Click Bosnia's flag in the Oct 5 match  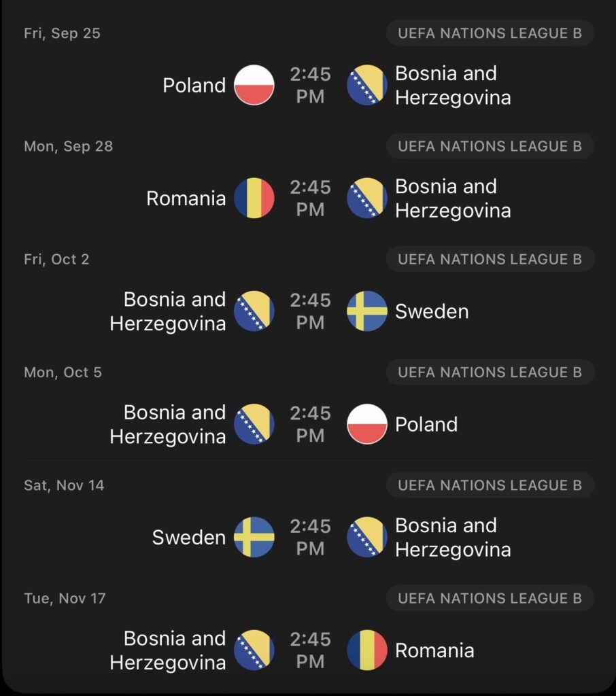coord(254,424)
